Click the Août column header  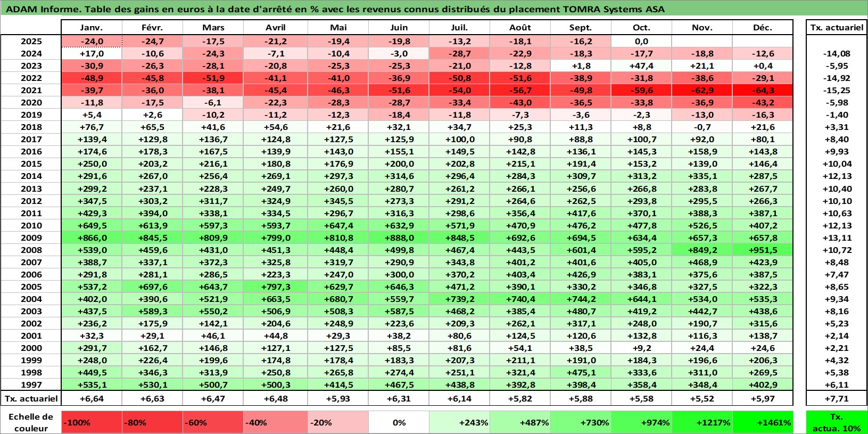pyautogui.click(x=520, y=28)
